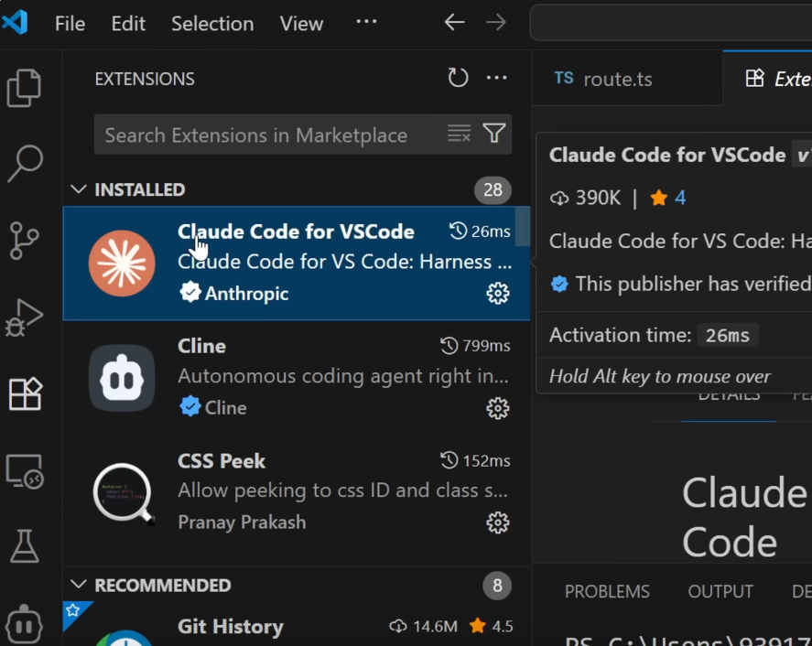Open the Testing flask icon
This screenshot has height=646, width=812.
click(25, 546)
